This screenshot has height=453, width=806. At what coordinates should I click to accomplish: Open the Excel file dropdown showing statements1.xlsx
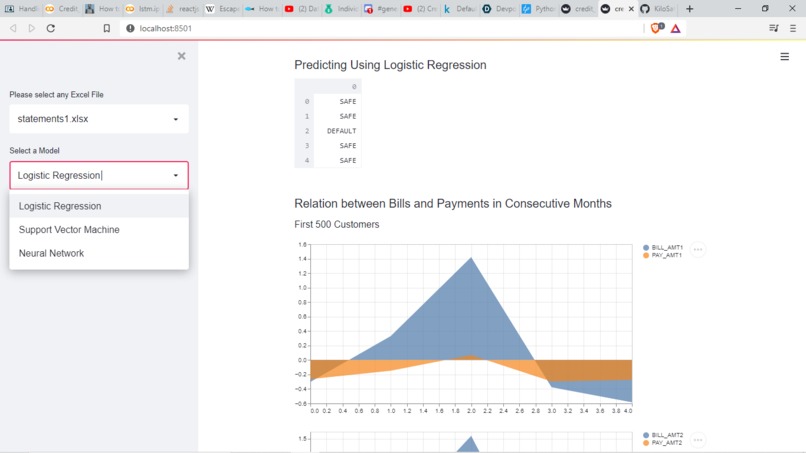[99, 119]
